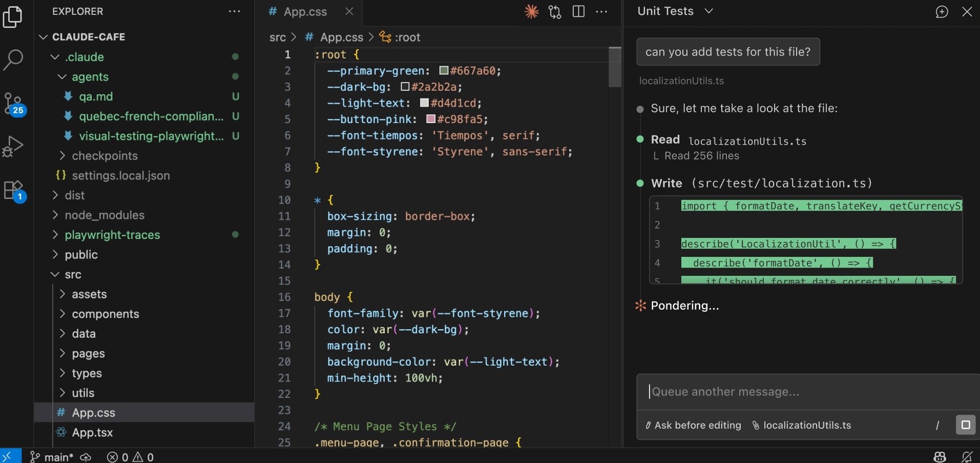The height and width of the screenshot is (463, 980).
Task: Split the editor right
Action: (578, 11)
